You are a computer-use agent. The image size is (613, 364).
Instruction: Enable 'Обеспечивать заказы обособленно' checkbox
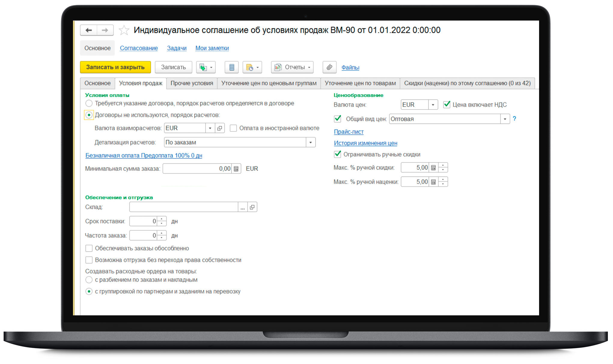(89, 248)
